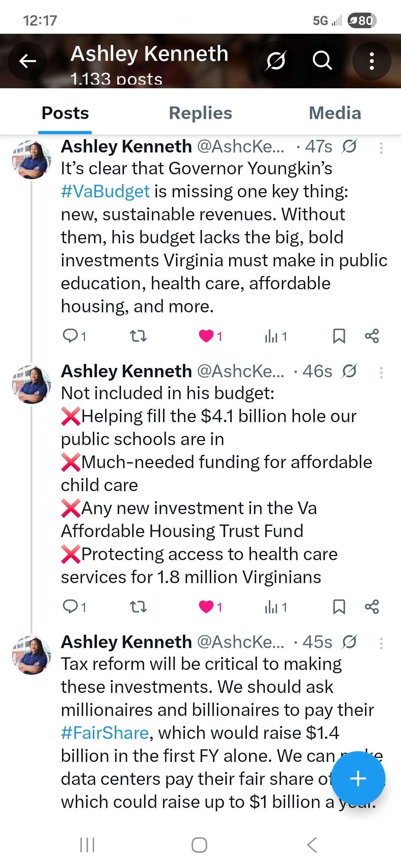Unlike the first post about Governor Youngkin
The width and height of the screenshot is (401, 868).
206,336
